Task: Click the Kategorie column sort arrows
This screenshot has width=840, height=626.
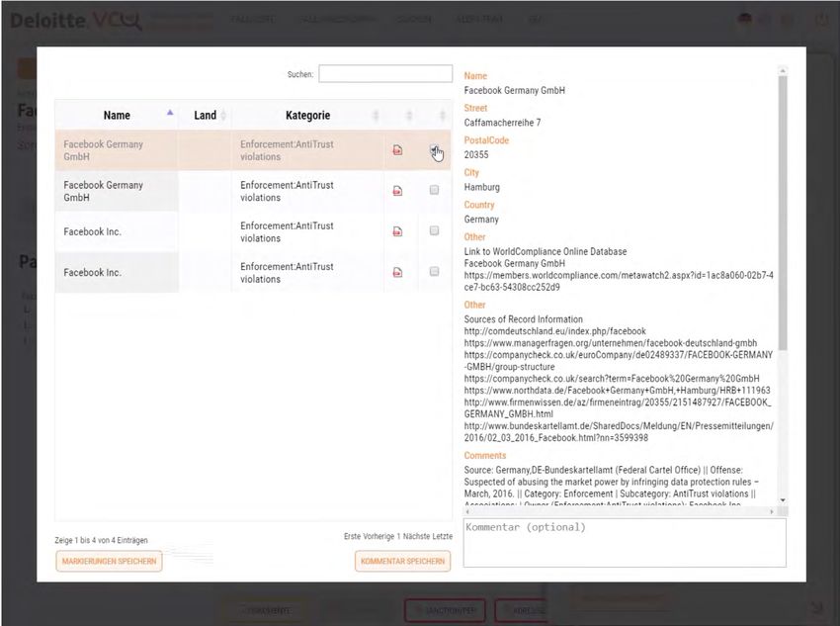Action: tap(376, 116)
